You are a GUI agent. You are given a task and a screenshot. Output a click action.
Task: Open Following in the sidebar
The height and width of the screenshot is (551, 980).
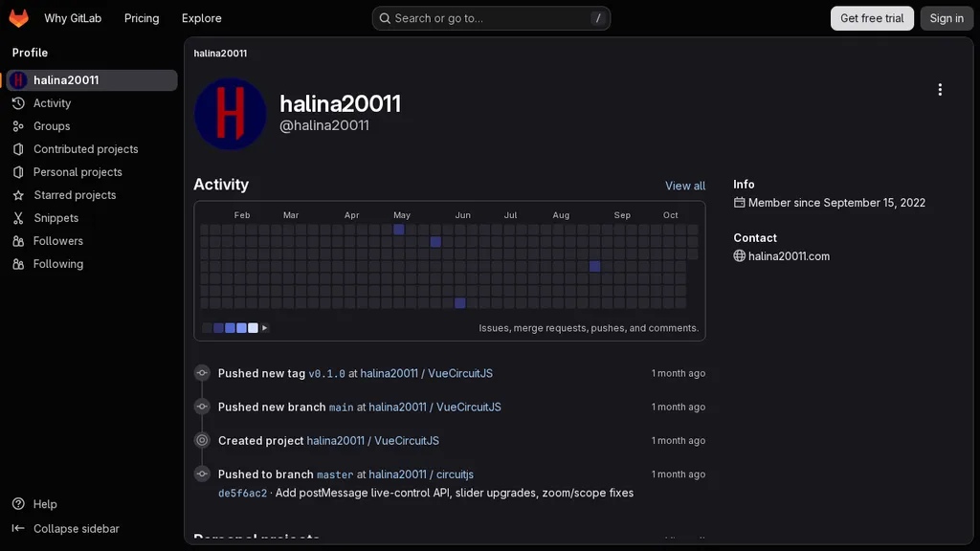coord(92,264)
